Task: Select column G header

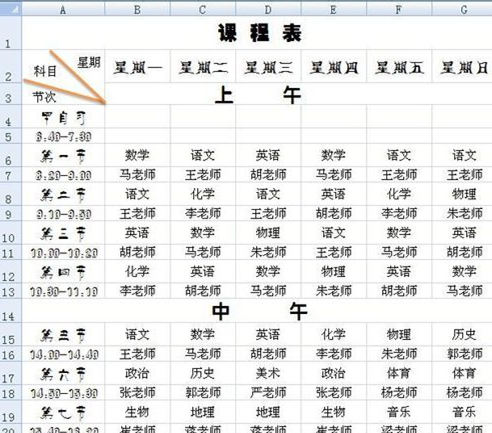Action: (x=462, y=9)
